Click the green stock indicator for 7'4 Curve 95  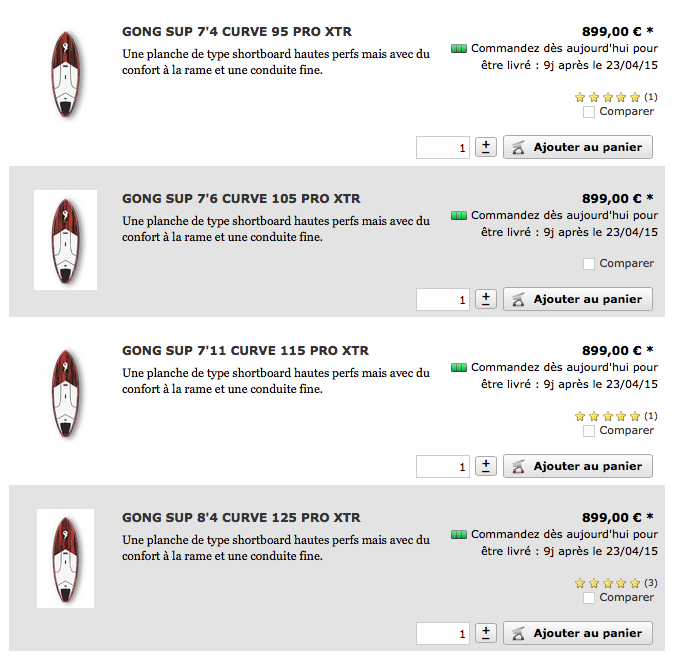coord(459,49)
